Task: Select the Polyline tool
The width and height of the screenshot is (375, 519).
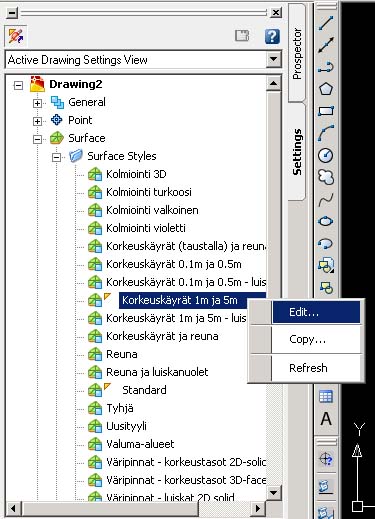Action: click(326, 67)
